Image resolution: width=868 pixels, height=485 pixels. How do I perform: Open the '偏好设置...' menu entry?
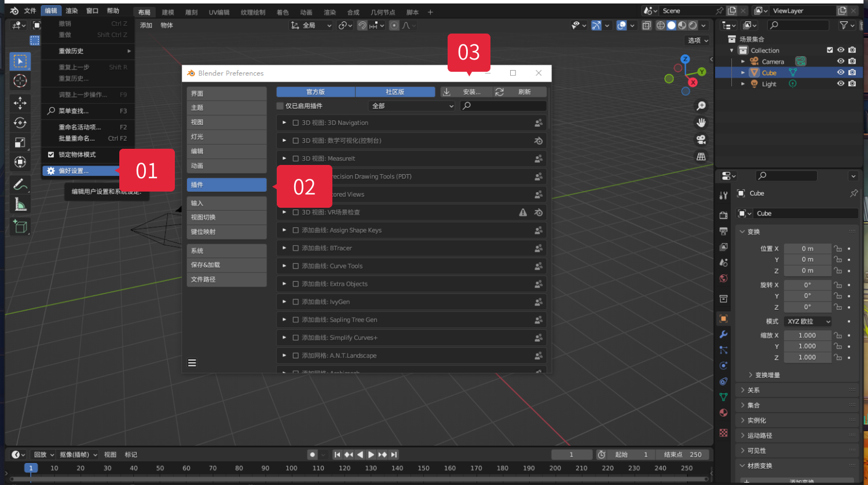tap(74, 171)
